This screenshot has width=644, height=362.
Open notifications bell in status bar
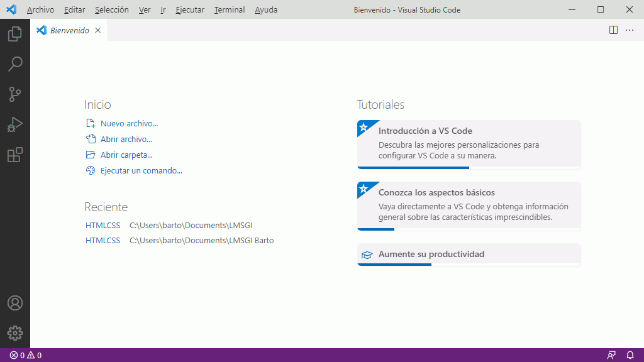[630, 356]
